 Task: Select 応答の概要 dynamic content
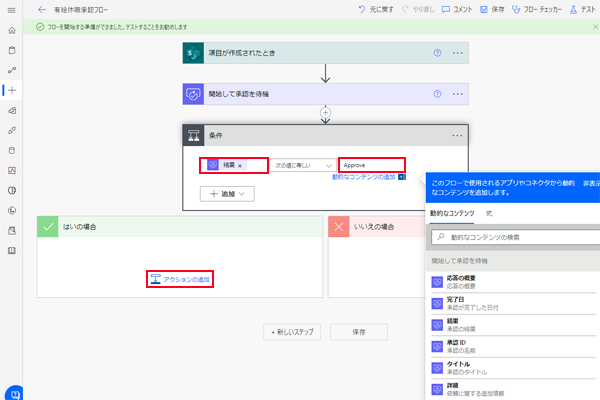514,282
